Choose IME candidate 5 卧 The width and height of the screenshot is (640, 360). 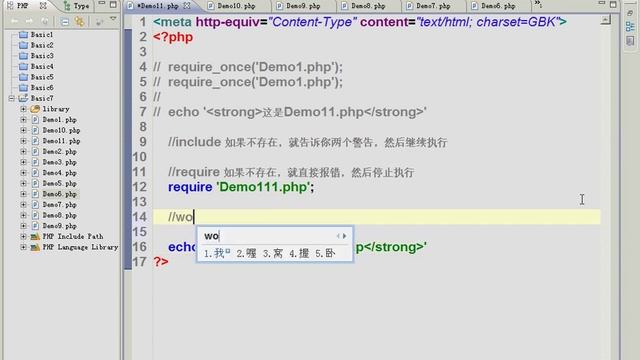[x=325, y=253]
